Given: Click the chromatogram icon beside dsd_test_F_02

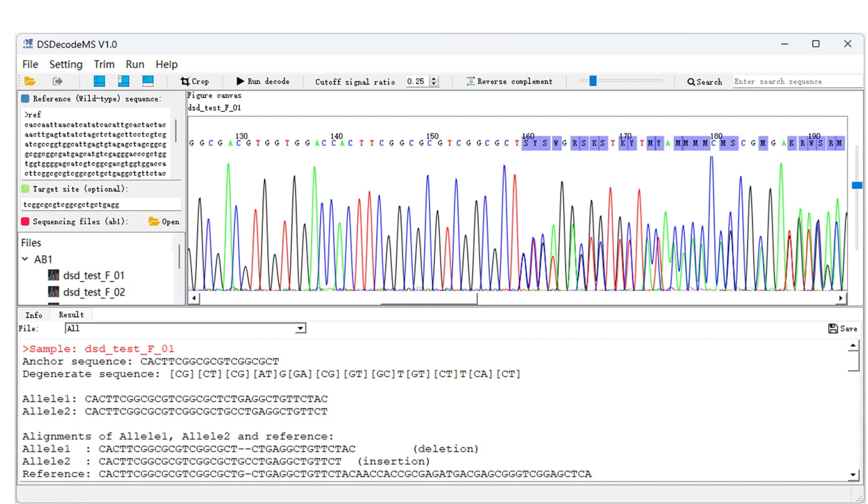Looking at the screenshot, I should tap(53, 292).
